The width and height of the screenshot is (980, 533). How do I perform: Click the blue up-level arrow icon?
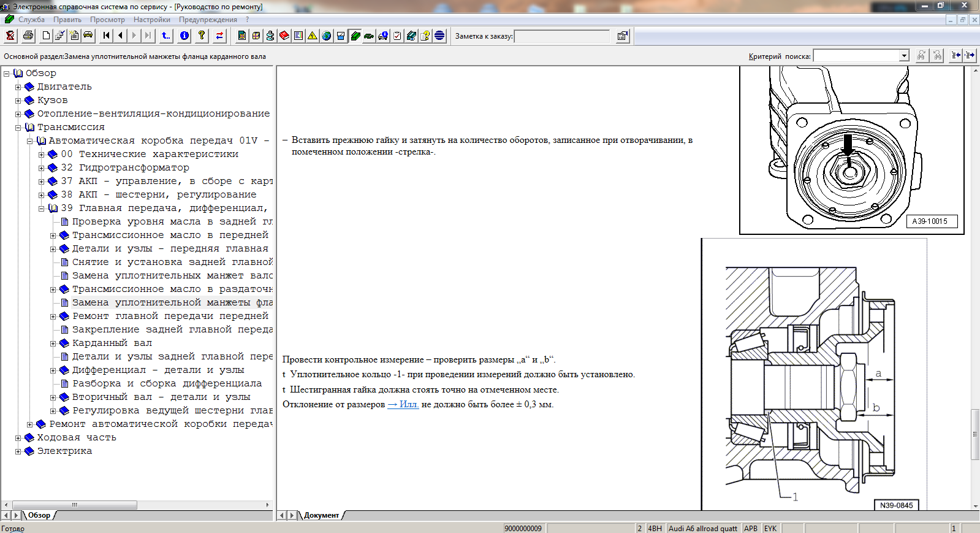[x=166, y=36]
